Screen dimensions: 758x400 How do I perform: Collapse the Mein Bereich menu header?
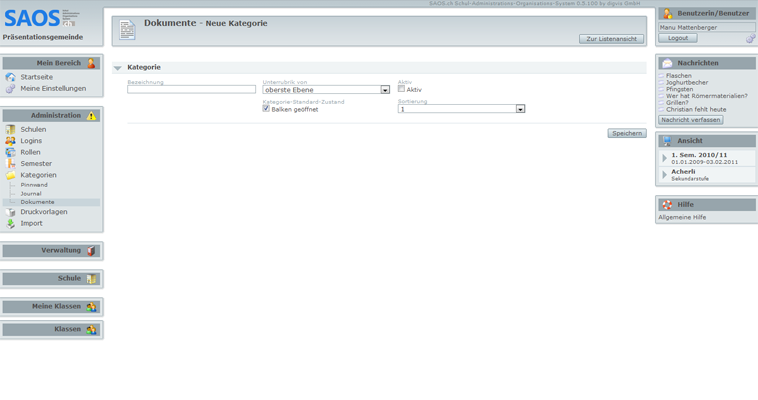click(x=52, y=63)
